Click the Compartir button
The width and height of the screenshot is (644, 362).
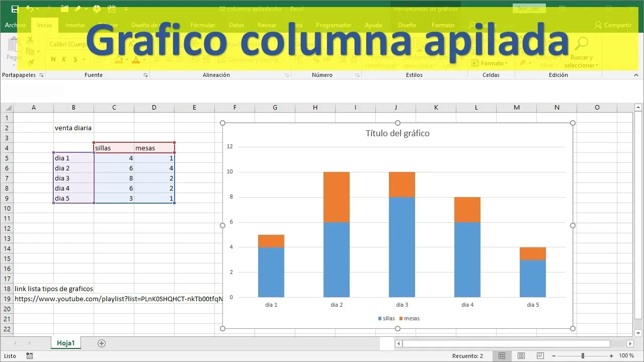[x=613, y=25]
